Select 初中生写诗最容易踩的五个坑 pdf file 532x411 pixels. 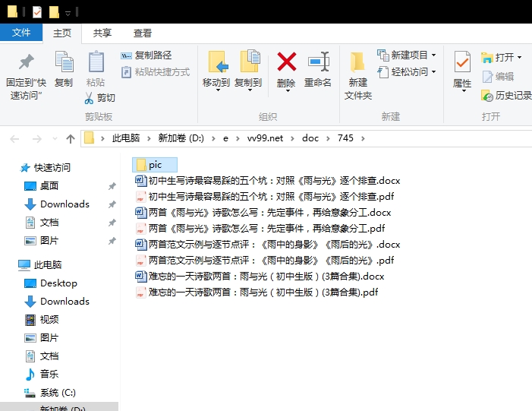pyautogui.click(x=264, y=196)
